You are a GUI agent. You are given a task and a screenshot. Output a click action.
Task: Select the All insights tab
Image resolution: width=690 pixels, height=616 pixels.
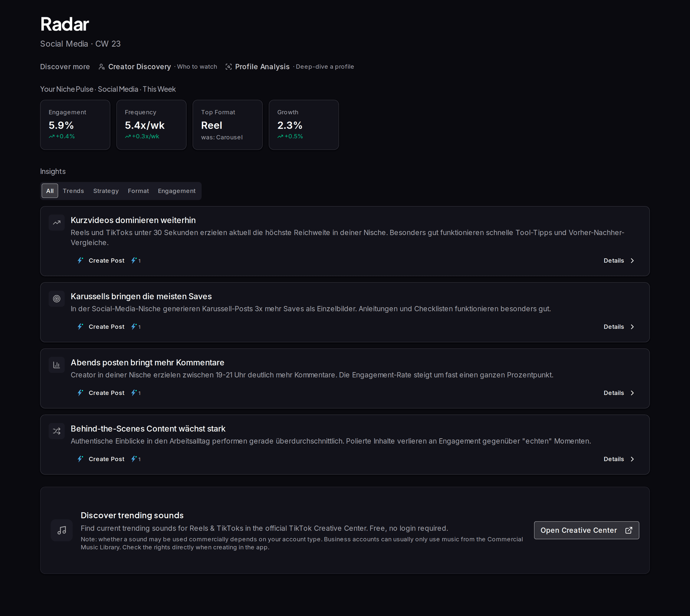coord(50,191)
